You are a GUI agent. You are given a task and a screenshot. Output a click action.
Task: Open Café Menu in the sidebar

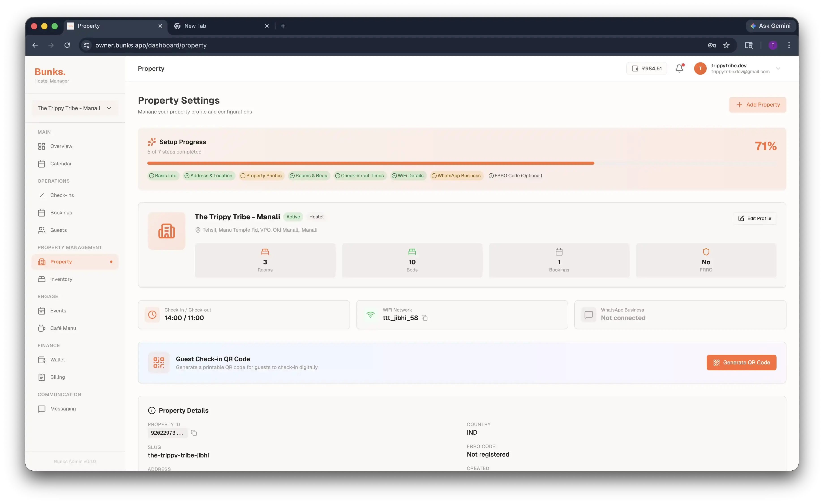coord(75,328)
